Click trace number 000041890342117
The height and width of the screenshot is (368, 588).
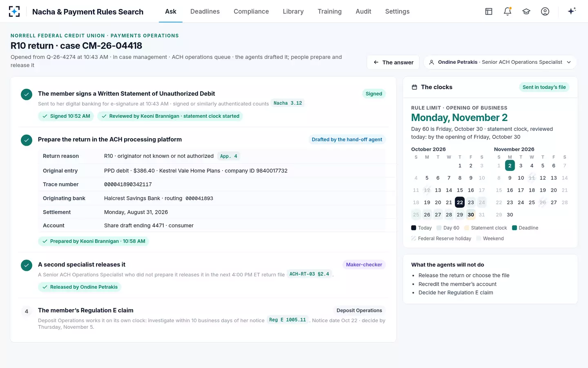tap(128, 184)
